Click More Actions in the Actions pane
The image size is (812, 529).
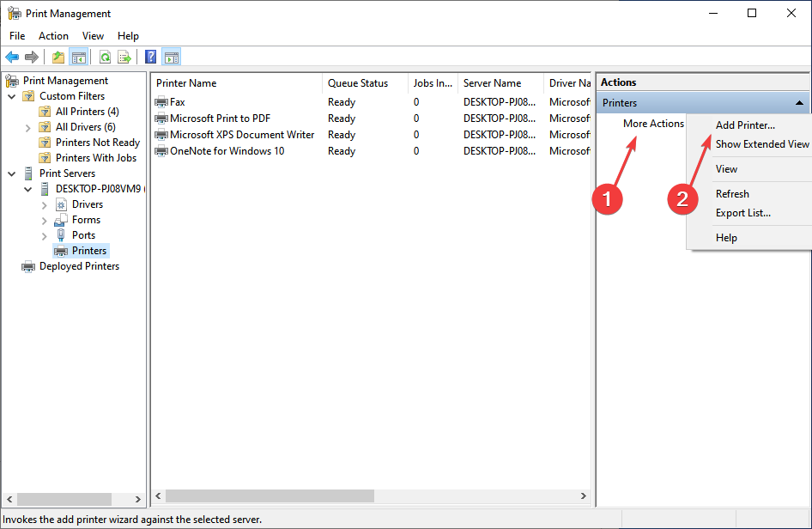(653, 124)
